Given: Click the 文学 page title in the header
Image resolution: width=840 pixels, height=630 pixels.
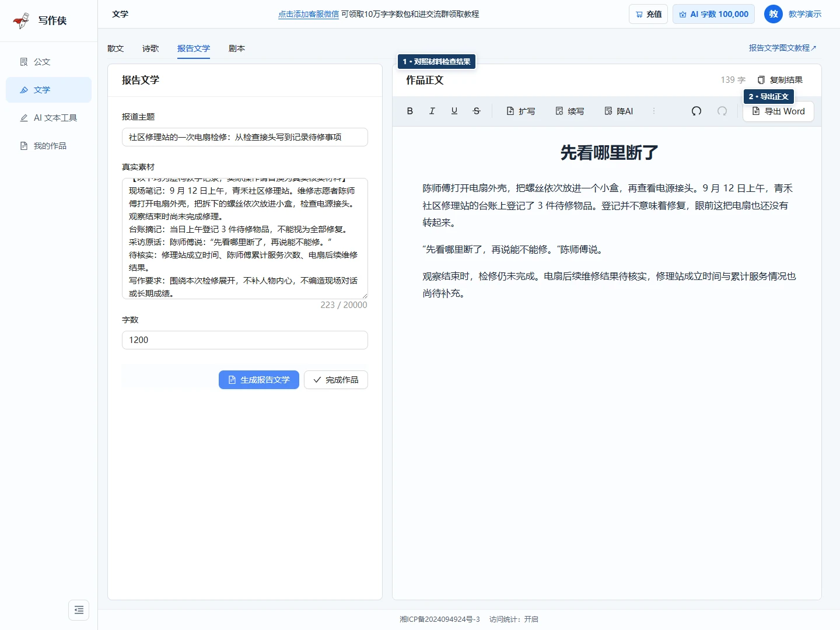Looking at the screenshot, I should (120, 14).
